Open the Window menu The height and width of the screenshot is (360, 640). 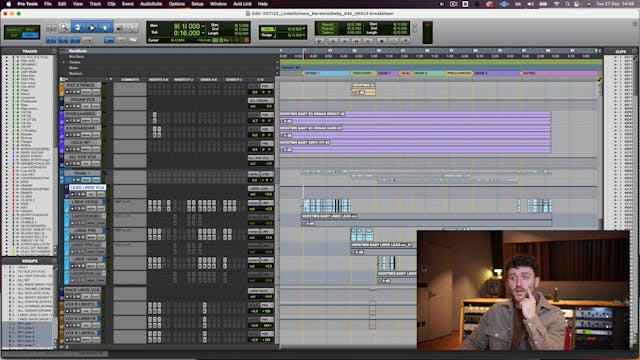click(x=218, y=4)
